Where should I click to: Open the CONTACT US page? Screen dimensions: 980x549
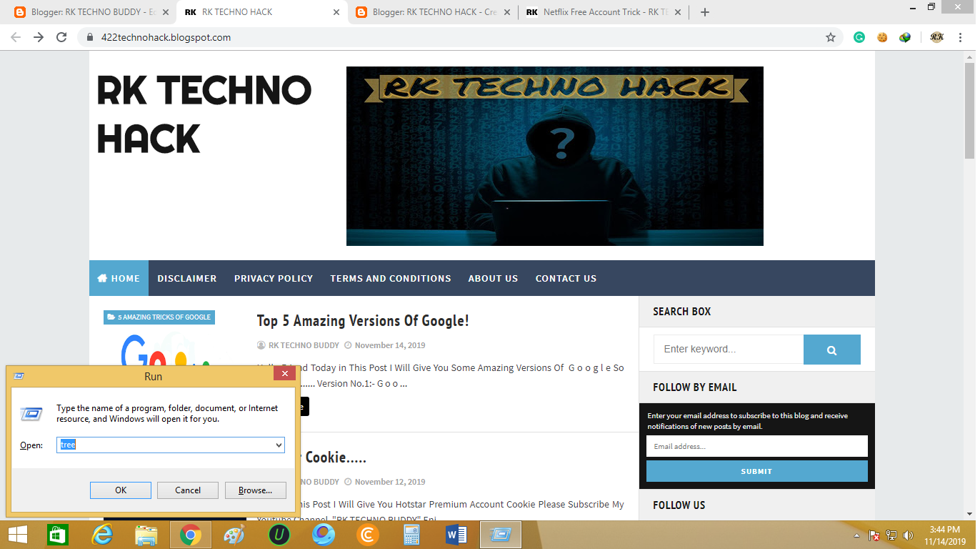pos(566,278)
